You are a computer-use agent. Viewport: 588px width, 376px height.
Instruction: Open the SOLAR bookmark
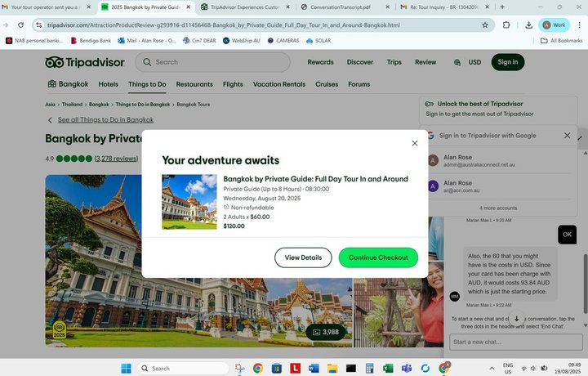[x=318, y=41]
